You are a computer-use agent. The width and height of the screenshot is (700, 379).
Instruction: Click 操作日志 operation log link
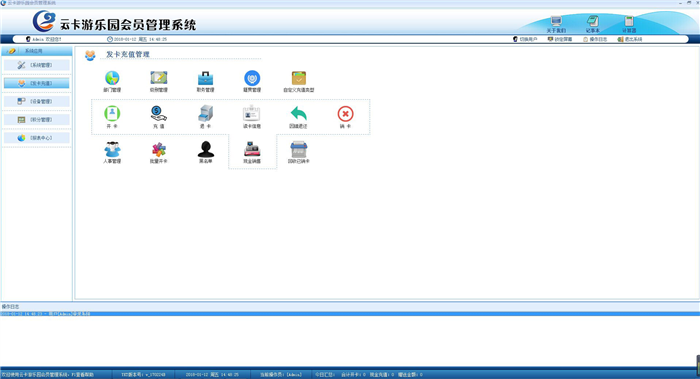[x=595, y=39]
